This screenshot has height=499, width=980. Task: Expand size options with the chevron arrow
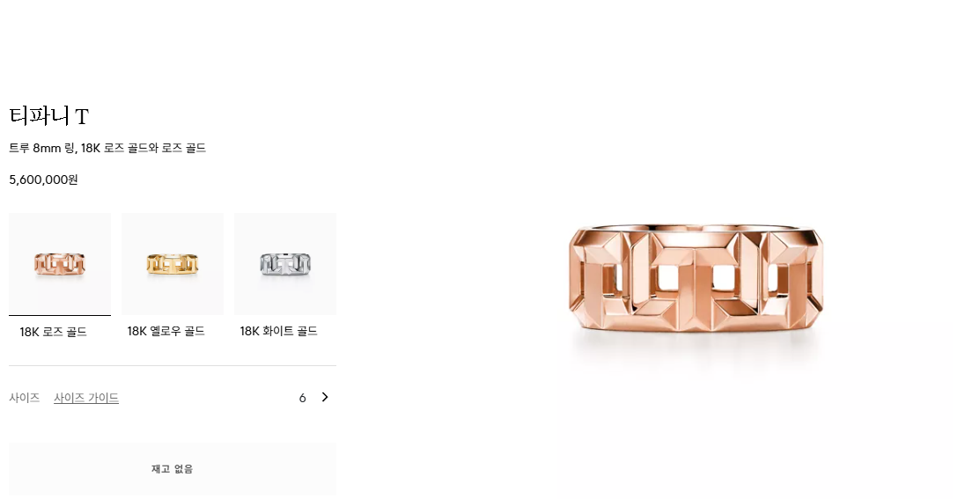click(x=324, y=397)
